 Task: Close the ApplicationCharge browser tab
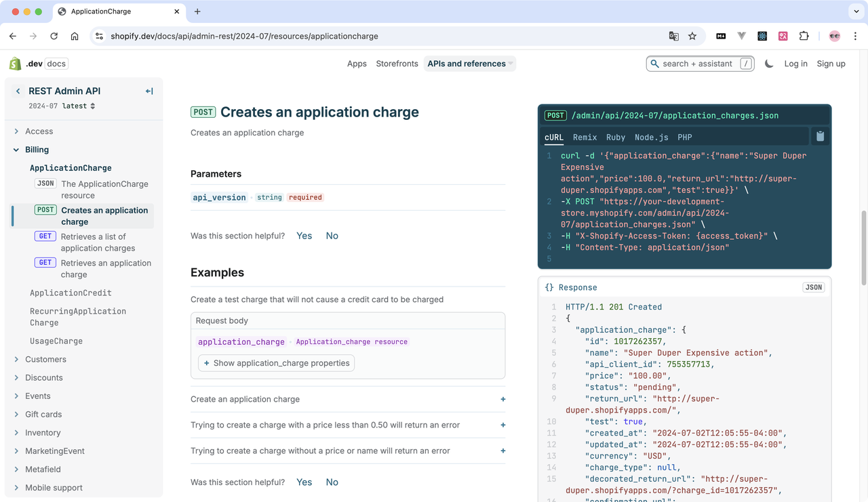tap(177, 12)
